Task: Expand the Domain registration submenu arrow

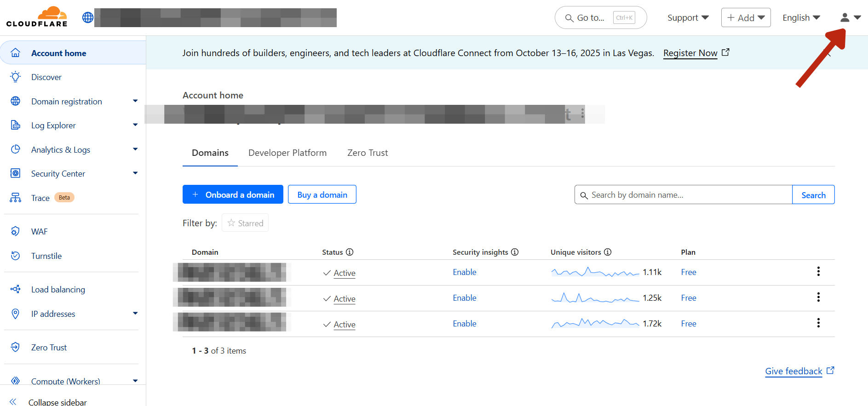Action: [x=135, y=101]
